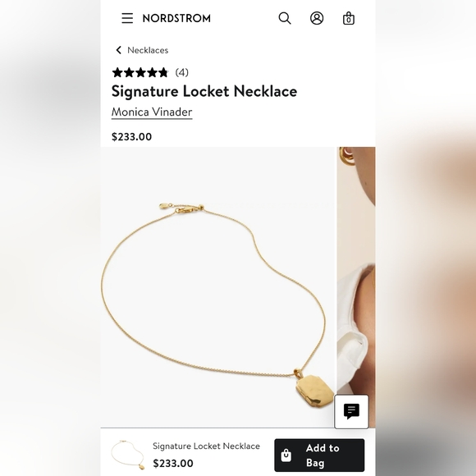Viewport: 476px width, 476px height.
Task: Open the live chat icon
Action: [351, 412]
